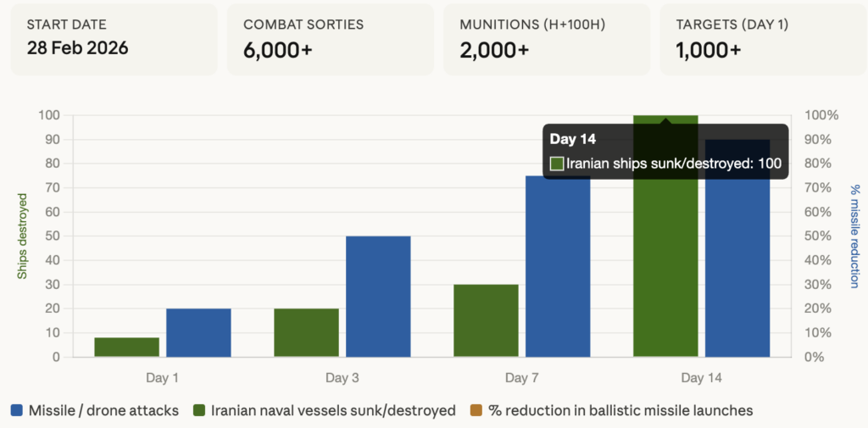
Task: Click the orange % reduction legend swatch
Action: [476, 411]
